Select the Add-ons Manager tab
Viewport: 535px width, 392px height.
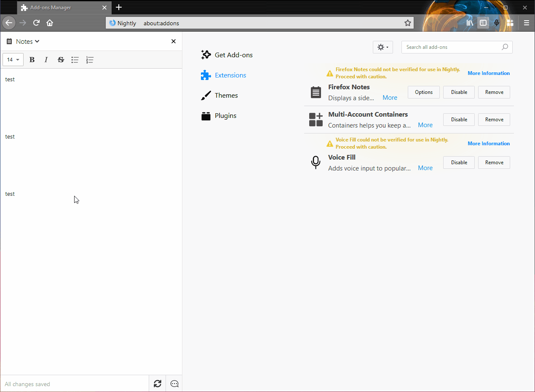click(64, 8)
